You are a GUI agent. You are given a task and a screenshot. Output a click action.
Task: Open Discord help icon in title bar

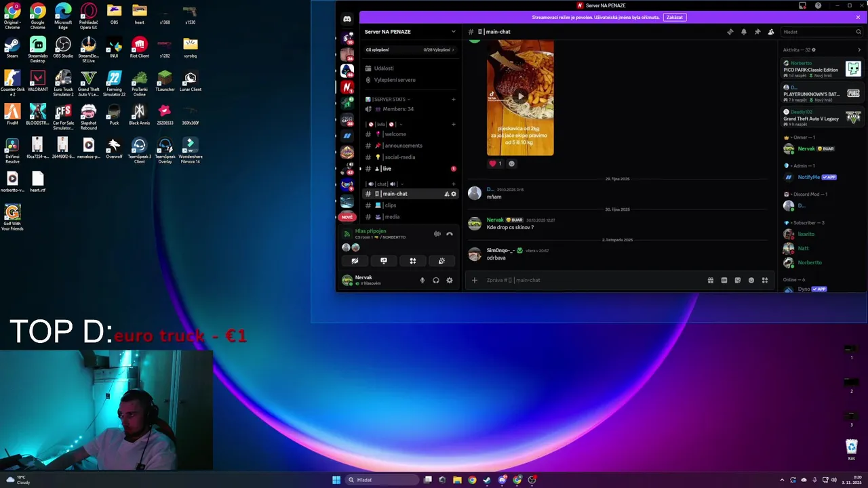pyautogui.click(x=818, y=5)
